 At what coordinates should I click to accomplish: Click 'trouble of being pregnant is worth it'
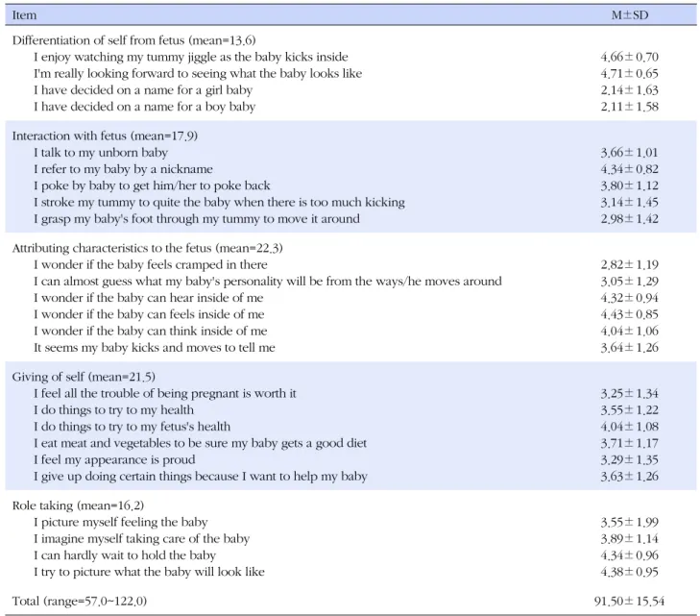click(165, 393)
